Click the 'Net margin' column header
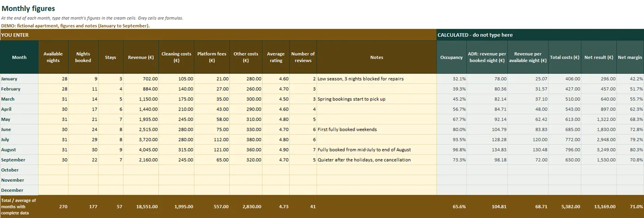Screen dimensions: 644x218 (630, 57)
